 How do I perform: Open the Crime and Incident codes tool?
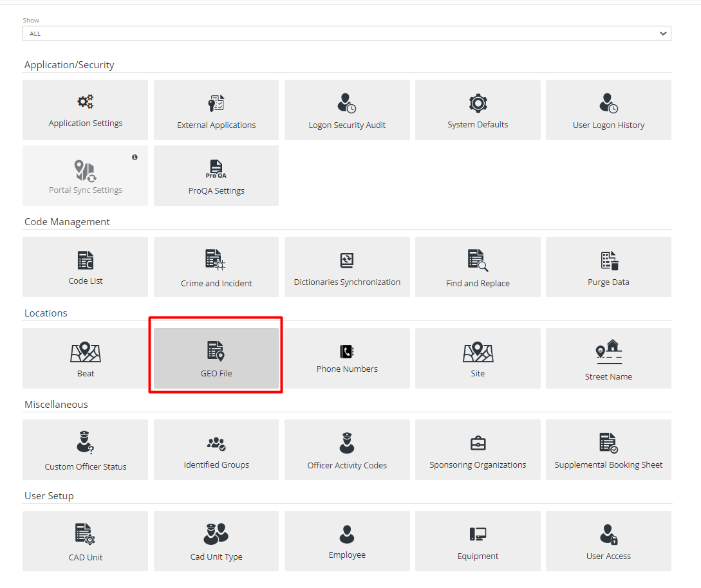coord(216,267)
